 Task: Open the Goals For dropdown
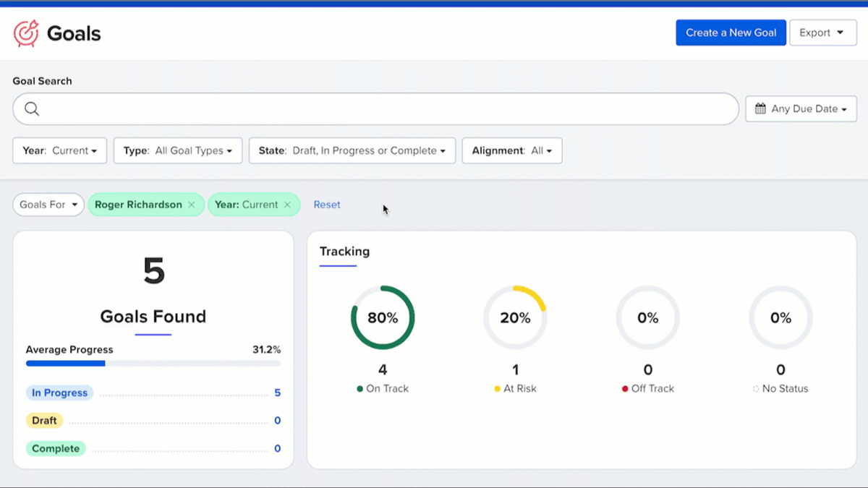(48, 205)
